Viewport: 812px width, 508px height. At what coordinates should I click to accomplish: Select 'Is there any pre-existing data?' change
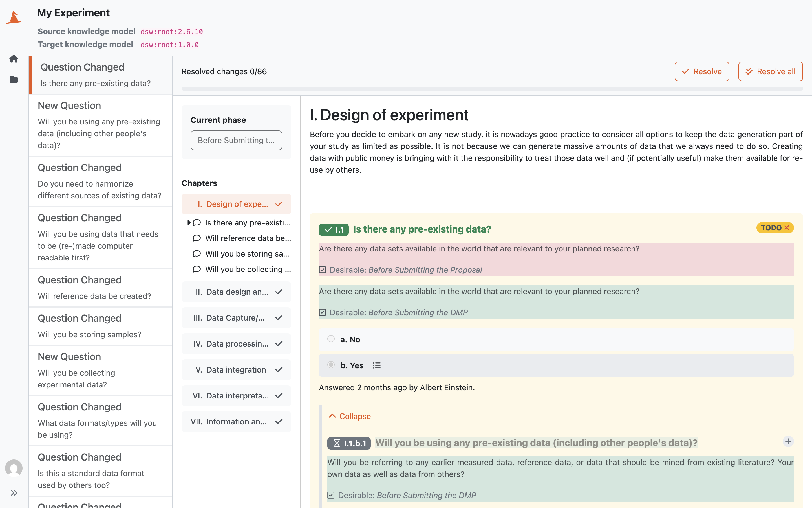[101, 75]
